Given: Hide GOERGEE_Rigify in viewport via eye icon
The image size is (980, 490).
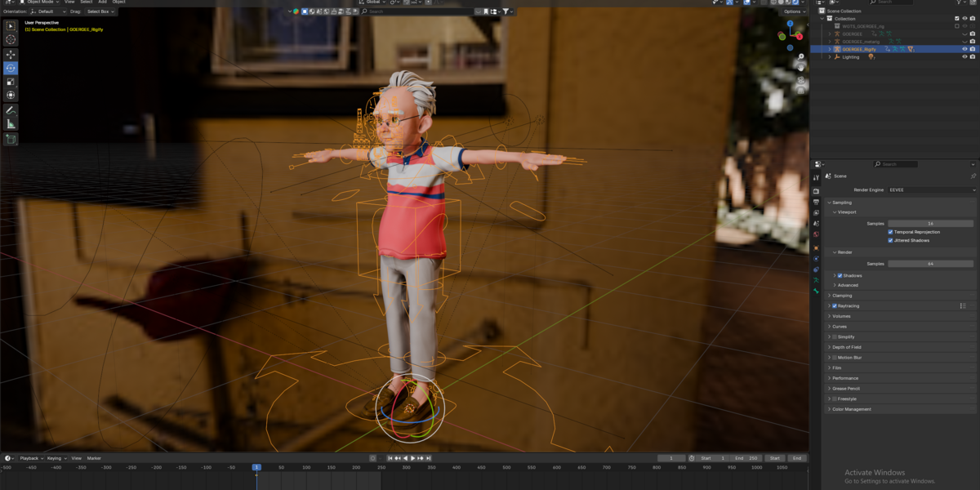Looking at the screenshot, I should tap(964, 49).
